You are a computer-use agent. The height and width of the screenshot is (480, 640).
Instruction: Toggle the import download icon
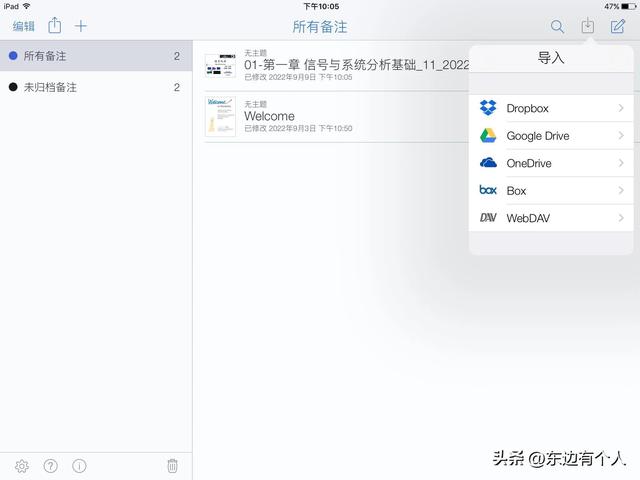tap(587, 26)
